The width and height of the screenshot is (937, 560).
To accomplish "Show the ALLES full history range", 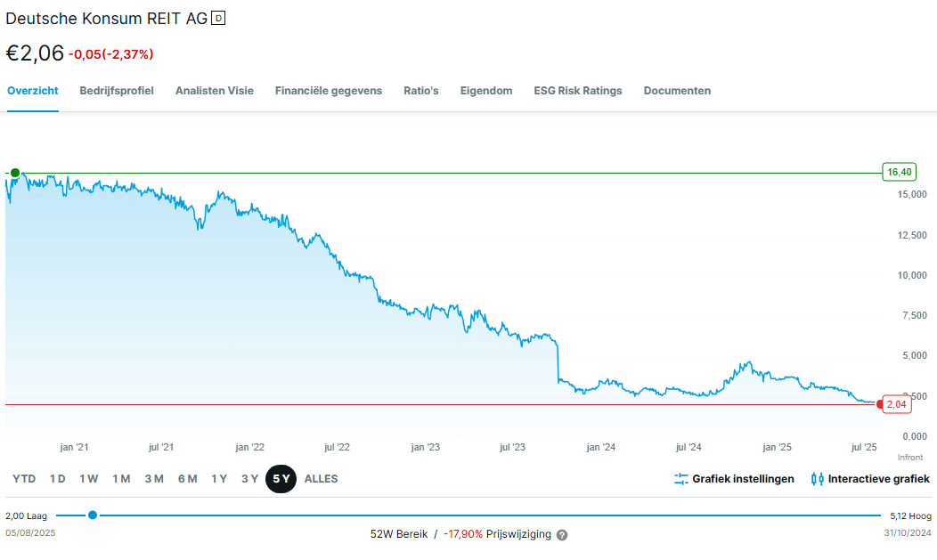I will (321, 479).
